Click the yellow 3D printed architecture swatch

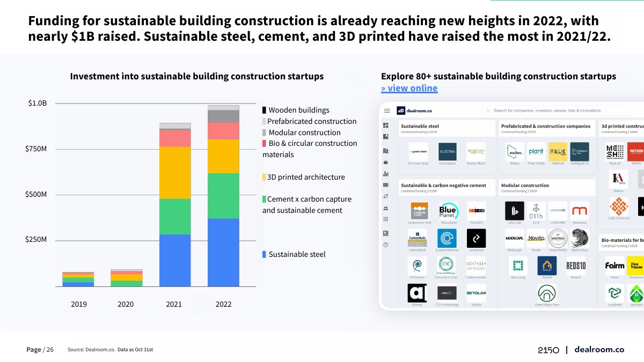(264, 178)
